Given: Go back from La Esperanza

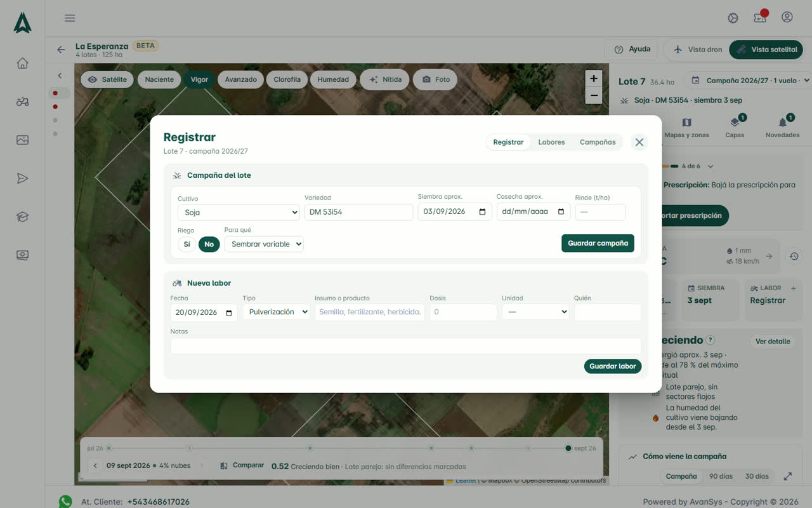Looking at the screenshot, I should point(61,50).
